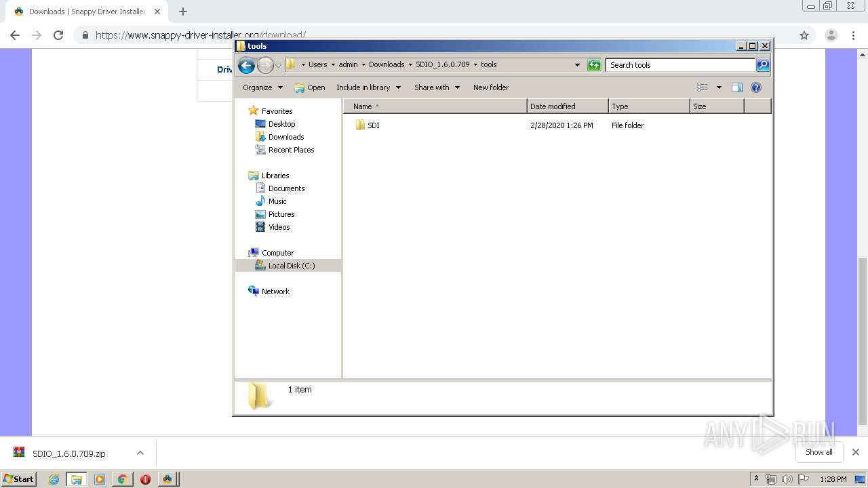Open the Windows Start menu
The height and width of the screenshot is (488, 868).
(x=19, y=479)
